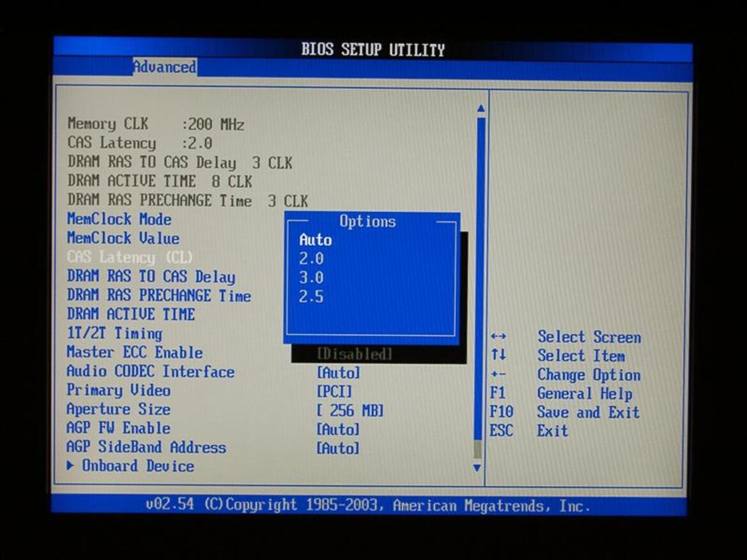Select the 1T/2T Timing setting
Screen dimensions: 747x560
(x=114, y=333)
